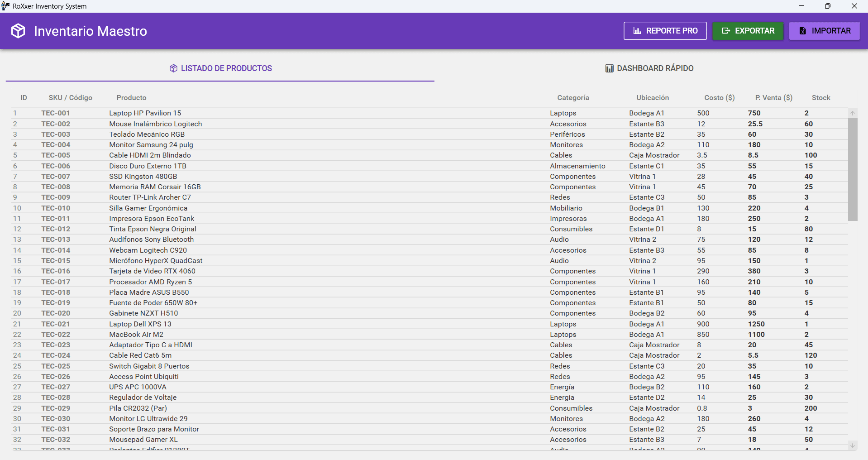Sort by Ubicación column header
The image size is (868, 460).
(x=653, y=98)
